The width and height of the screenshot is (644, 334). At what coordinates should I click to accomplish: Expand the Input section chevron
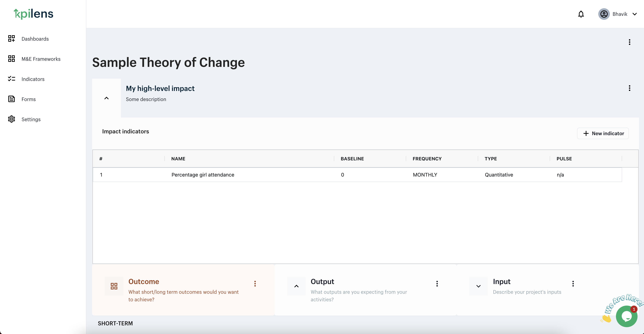[x=478, y=286]
